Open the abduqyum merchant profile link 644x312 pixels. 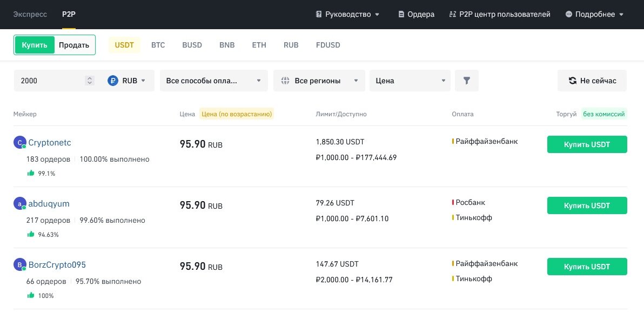pos(49,204)
